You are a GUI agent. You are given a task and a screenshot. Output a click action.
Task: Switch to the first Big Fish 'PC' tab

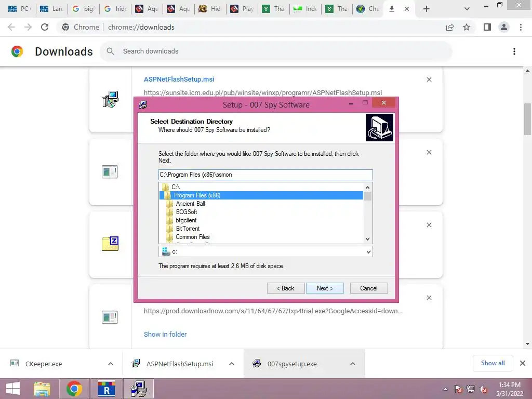point(19,9)
